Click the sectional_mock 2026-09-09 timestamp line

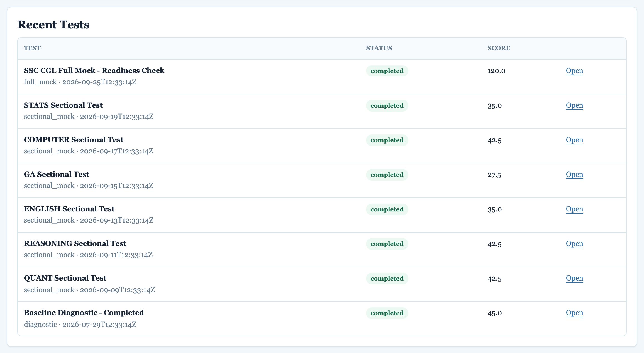(89, 290)
